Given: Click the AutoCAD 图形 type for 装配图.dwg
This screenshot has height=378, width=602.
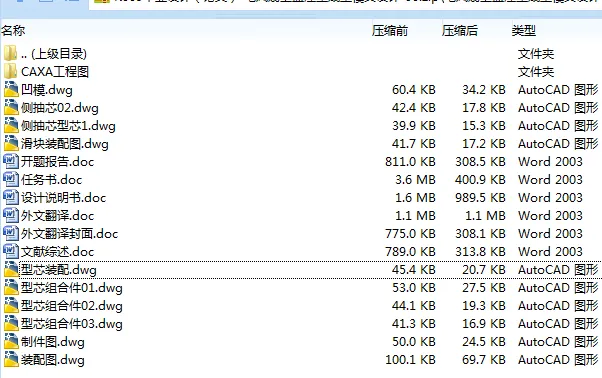Looking at the screenshot, I should point(558,360).
